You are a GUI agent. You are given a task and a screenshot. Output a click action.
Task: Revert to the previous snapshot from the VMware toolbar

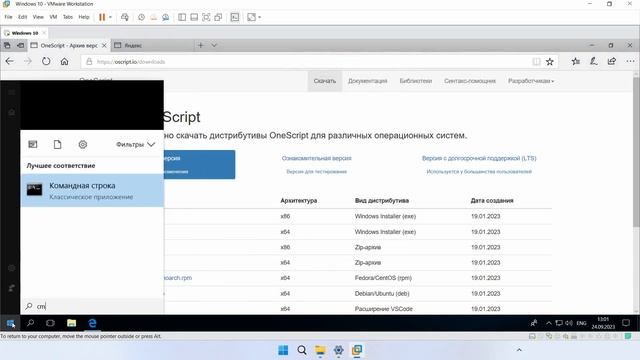[153, 17]
